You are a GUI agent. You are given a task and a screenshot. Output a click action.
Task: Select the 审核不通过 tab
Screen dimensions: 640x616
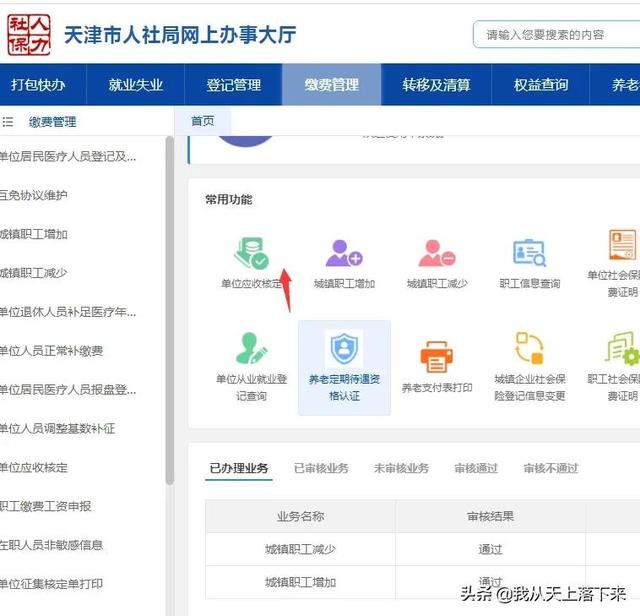tap(551, 468)
